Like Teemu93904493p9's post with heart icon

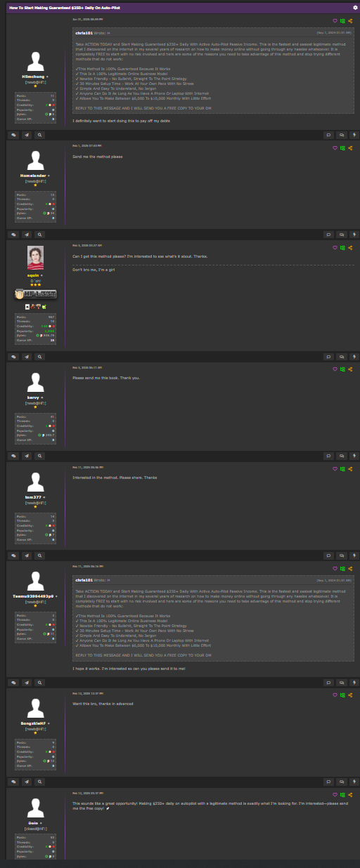click(x=335, y=569)
